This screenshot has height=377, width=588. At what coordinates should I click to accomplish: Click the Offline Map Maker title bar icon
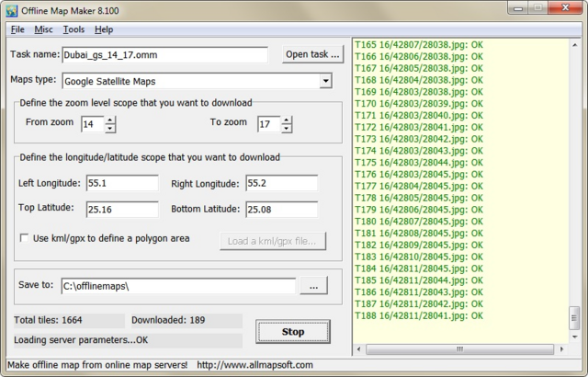point(11,10)
